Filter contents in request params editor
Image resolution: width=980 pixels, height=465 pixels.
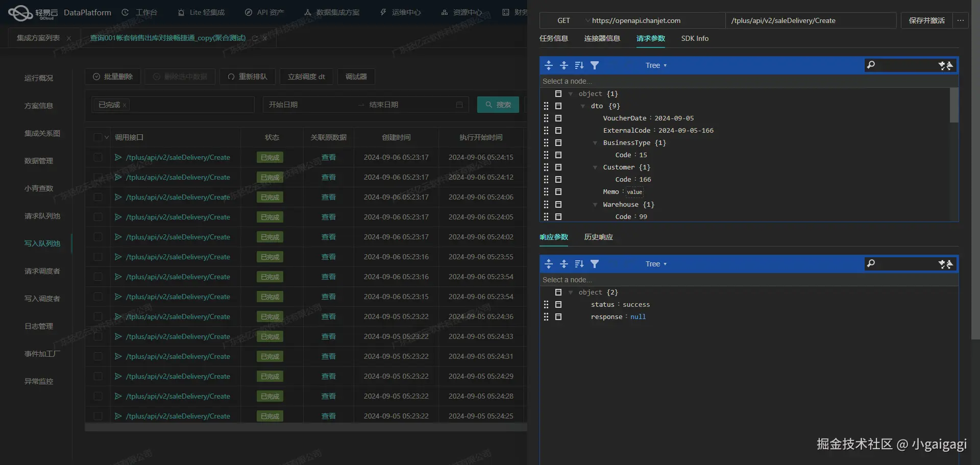[595, 65]
